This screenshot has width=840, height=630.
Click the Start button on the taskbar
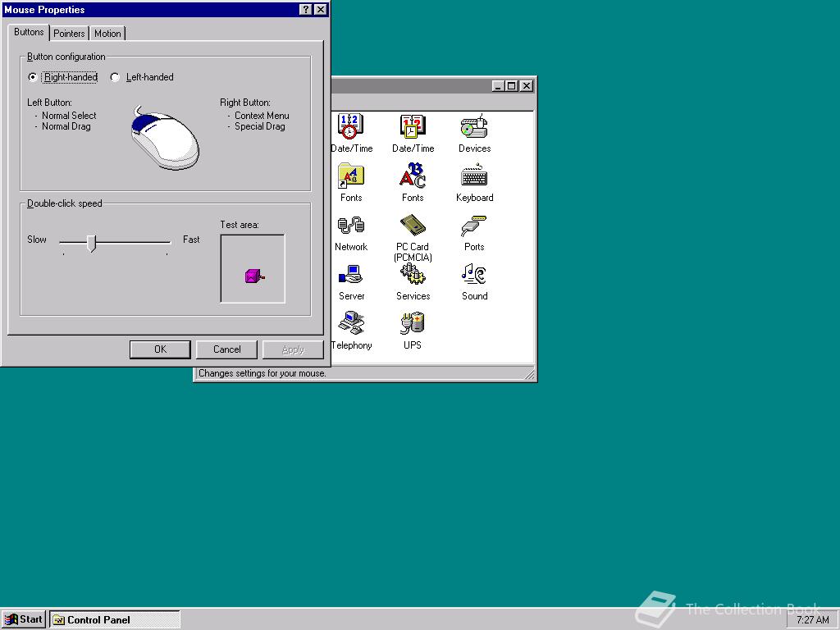[24, 620]
